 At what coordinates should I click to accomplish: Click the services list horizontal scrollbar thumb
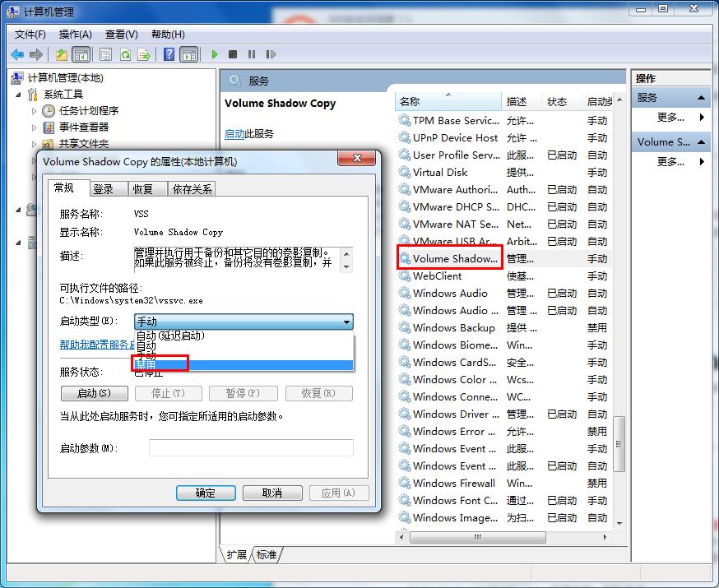478,537
